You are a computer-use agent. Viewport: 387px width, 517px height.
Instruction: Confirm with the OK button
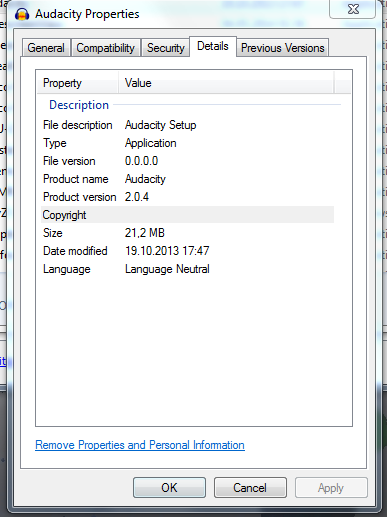(x=169, y=488)
